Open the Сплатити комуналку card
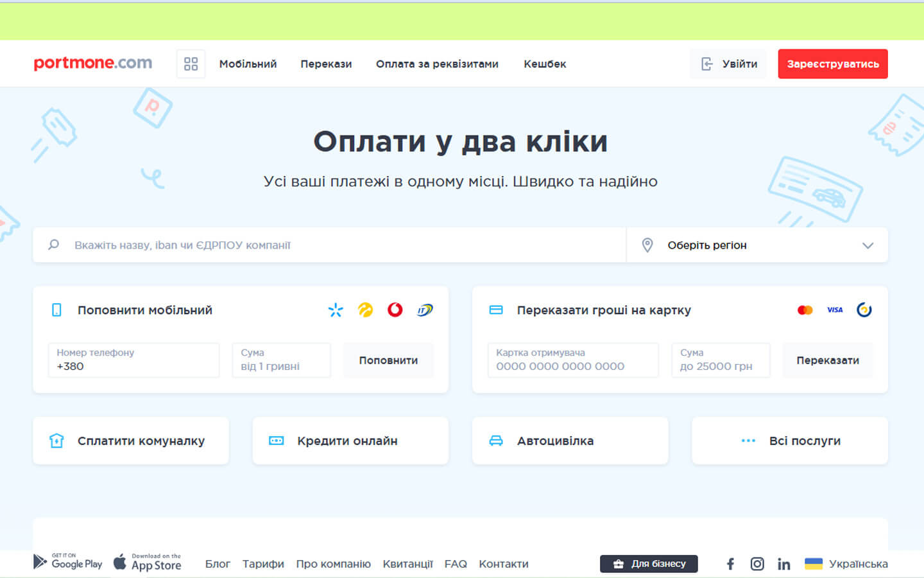 131,441
